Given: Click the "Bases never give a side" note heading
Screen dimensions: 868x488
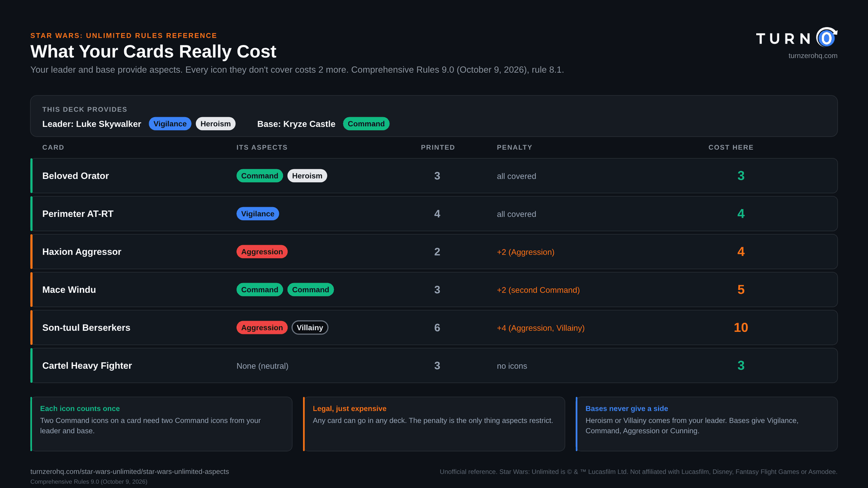Looking at the screenshot, I should 627,409.
